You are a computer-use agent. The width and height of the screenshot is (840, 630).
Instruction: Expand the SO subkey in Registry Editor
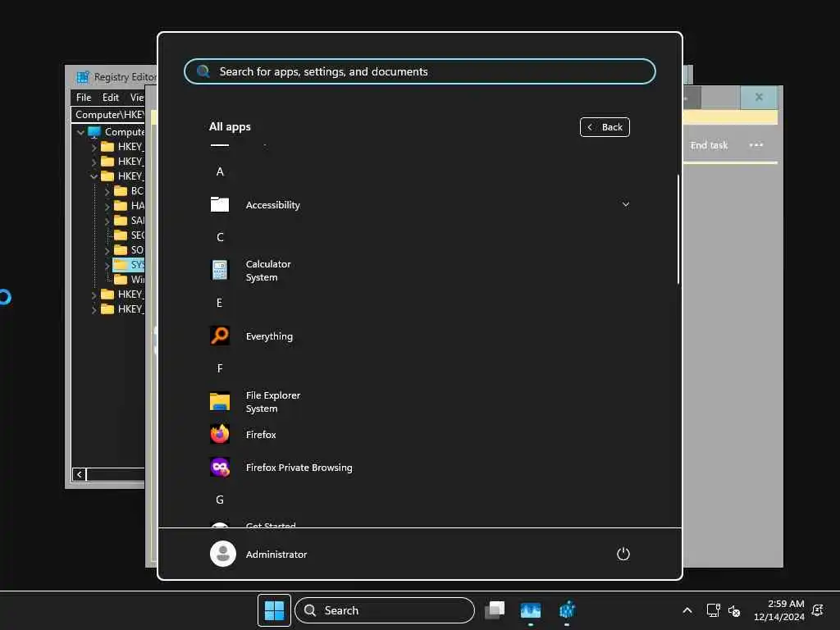point(107,250)
